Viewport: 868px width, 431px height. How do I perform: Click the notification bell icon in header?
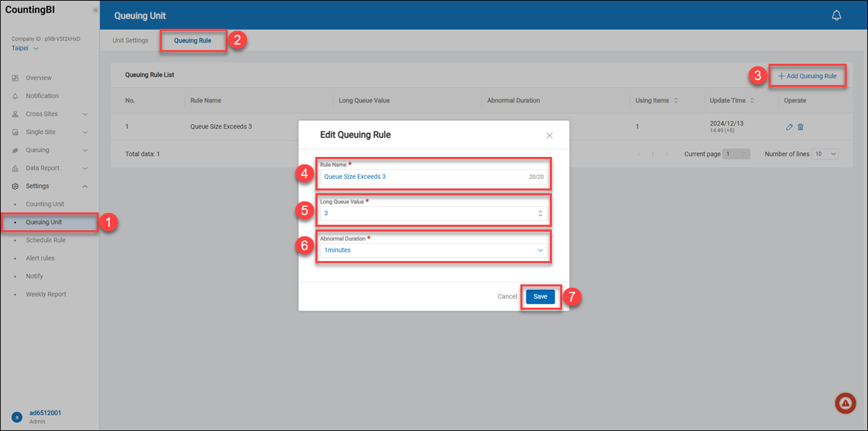coord(836,16)
